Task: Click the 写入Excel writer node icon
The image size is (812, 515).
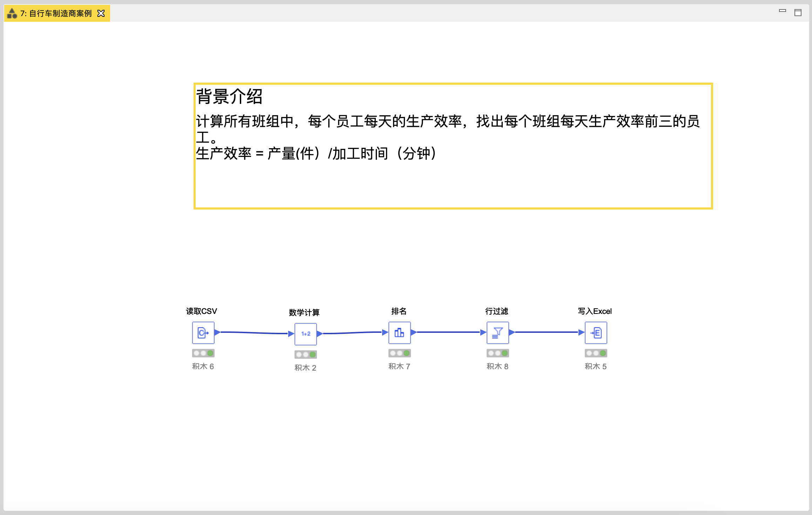Action: [x=596, y=332]
